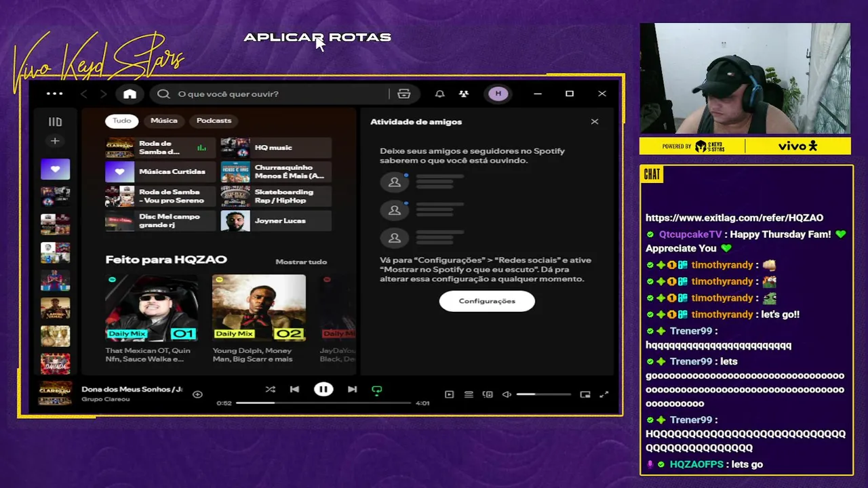Enter fullscreen player view
868x488 pixels.
point(604,394)
